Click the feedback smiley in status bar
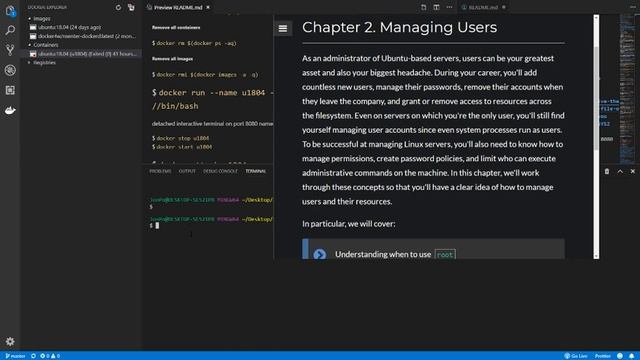The height and width of the screenshot is (360, 640). click(620, 356)
